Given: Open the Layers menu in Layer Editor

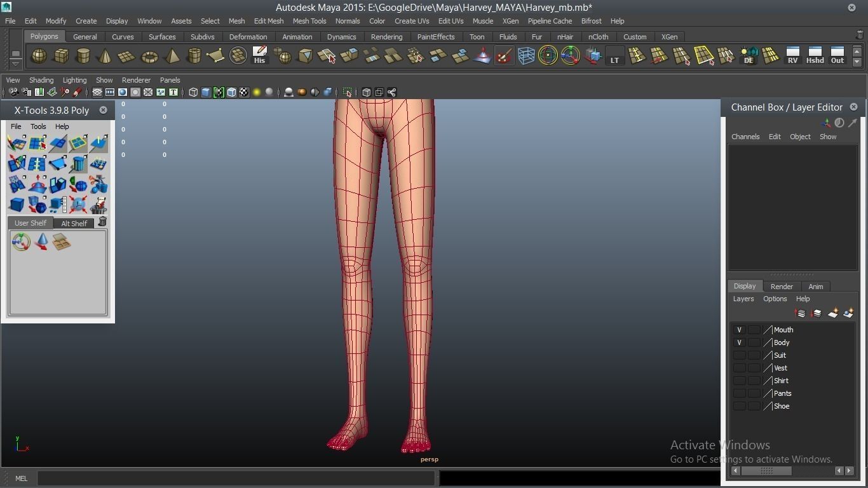Looking at the screenshot, I should (743, 299).
